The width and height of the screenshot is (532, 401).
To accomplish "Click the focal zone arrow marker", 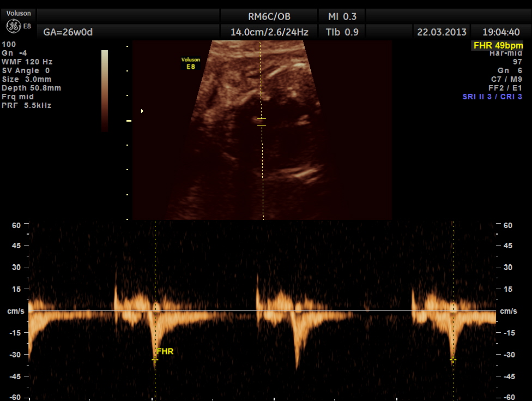I will 142,111.
